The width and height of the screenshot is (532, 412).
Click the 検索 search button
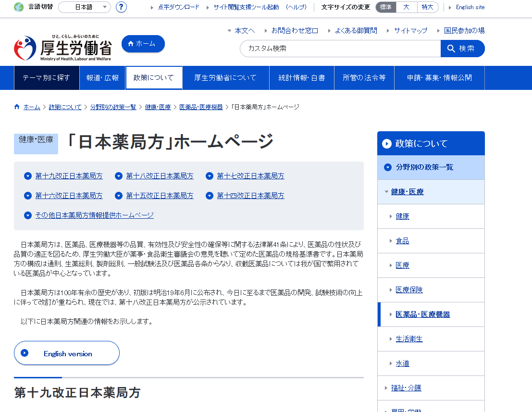[462, 49]
